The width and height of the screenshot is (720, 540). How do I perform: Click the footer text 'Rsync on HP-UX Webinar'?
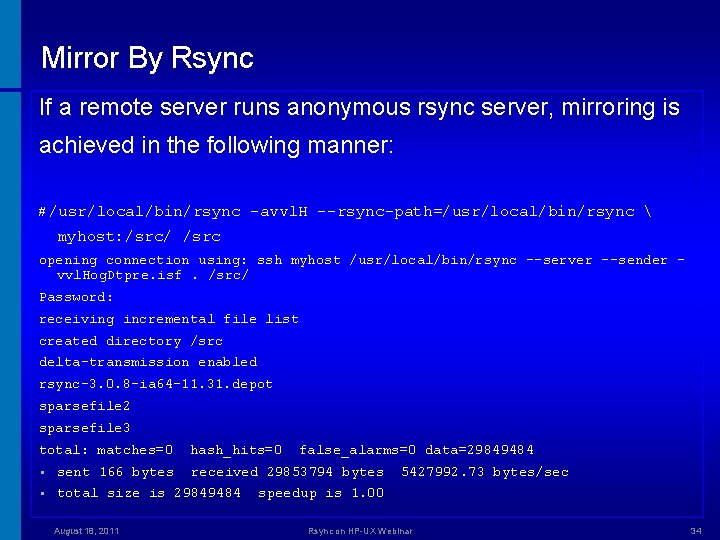tap(360, 531)
